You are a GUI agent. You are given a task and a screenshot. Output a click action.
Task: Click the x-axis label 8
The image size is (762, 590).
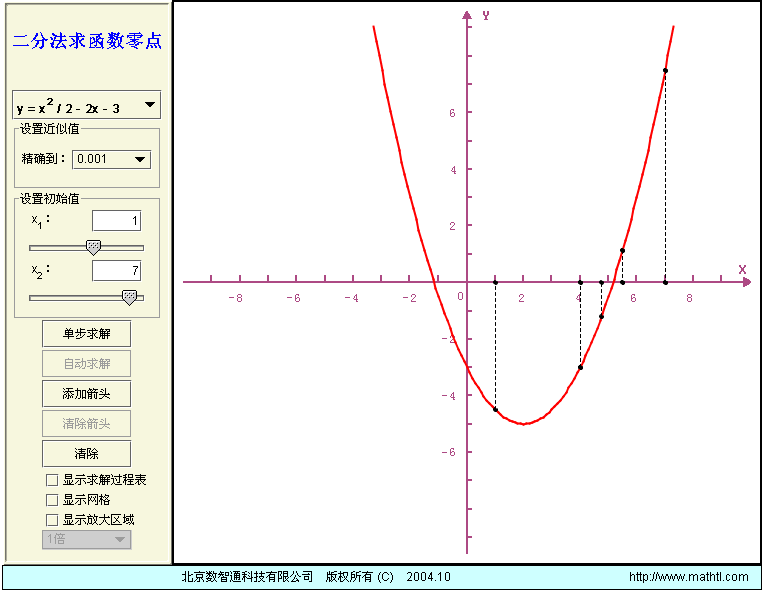tap(689, 298)
